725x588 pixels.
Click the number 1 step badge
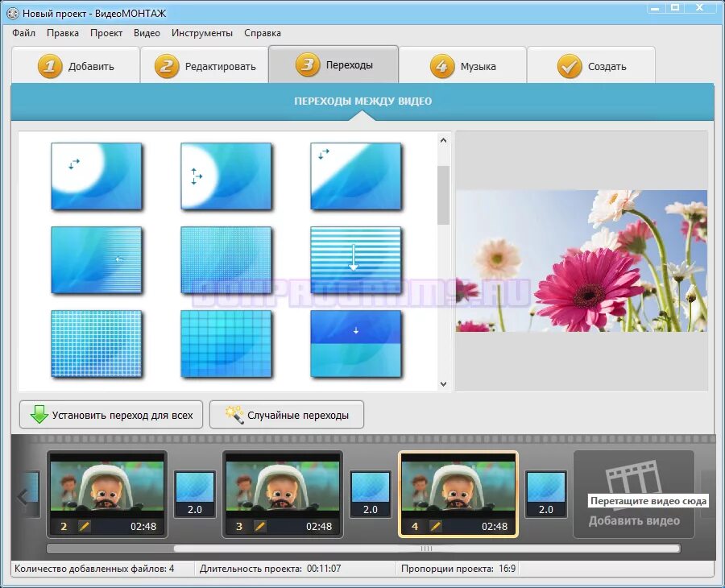point(50,66)
